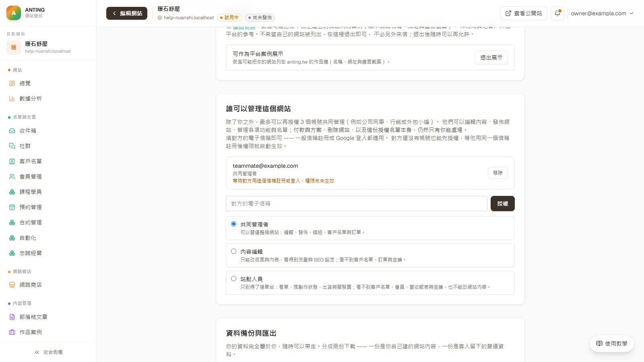644x362 pixels.
Task: Click the 網路商店 shop icon
Action: pos(12,285)
